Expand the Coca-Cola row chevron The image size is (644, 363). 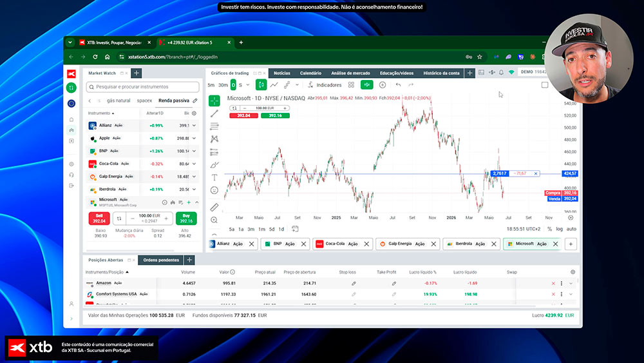[x=194, y=164]
